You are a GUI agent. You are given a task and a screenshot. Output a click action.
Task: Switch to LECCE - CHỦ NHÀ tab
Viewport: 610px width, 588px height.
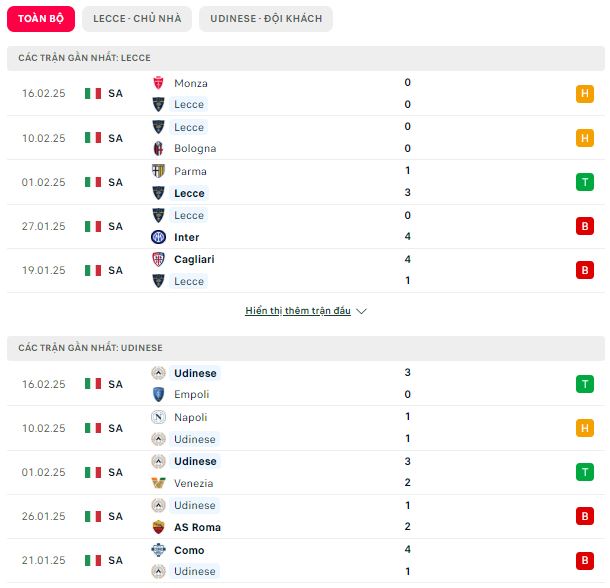137,19
